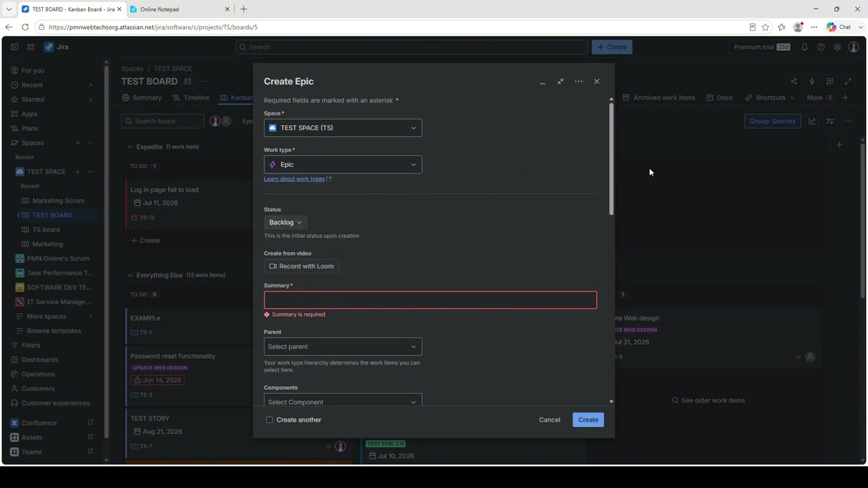
Task: Click the Group: Queries button
Action: coord(772,121)
